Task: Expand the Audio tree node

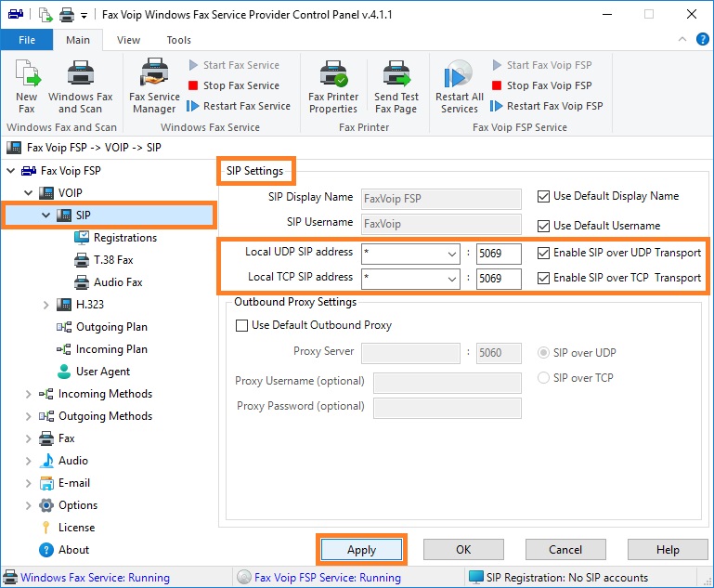Action: click(x=28, y=461)
